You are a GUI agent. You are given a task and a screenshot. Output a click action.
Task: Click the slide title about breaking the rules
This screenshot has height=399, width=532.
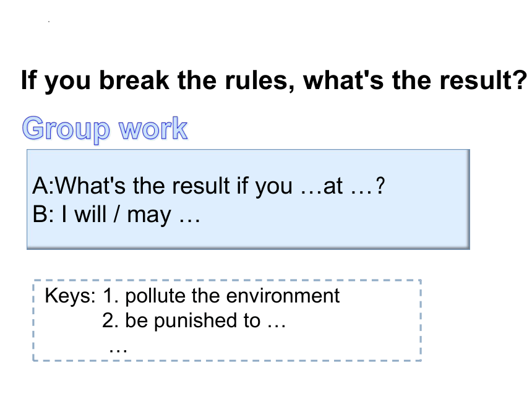pyautogui.click(x=274, y=81)
